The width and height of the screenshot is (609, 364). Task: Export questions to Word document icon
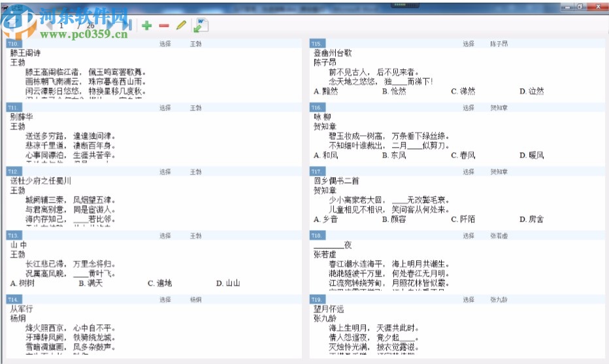(201, 25)
